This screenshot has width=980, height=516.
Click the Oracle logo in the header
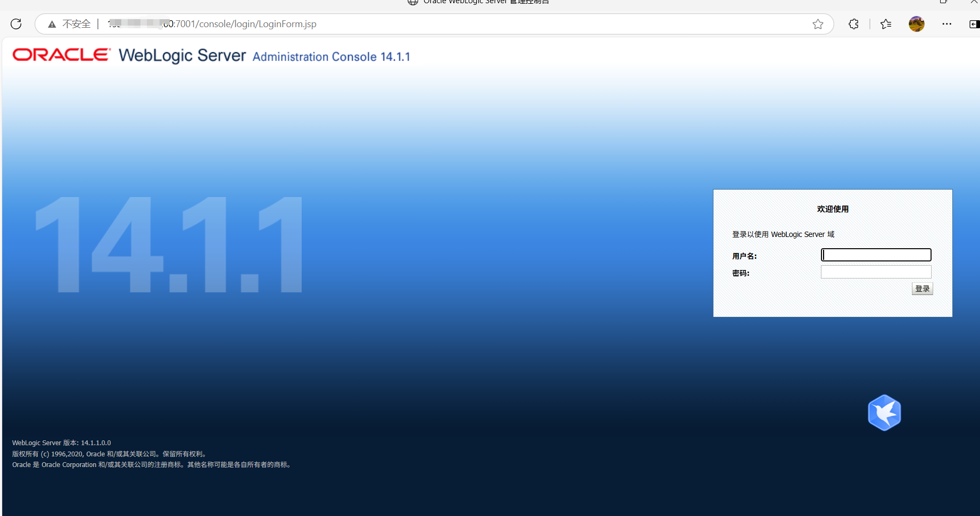pos(62,55)
